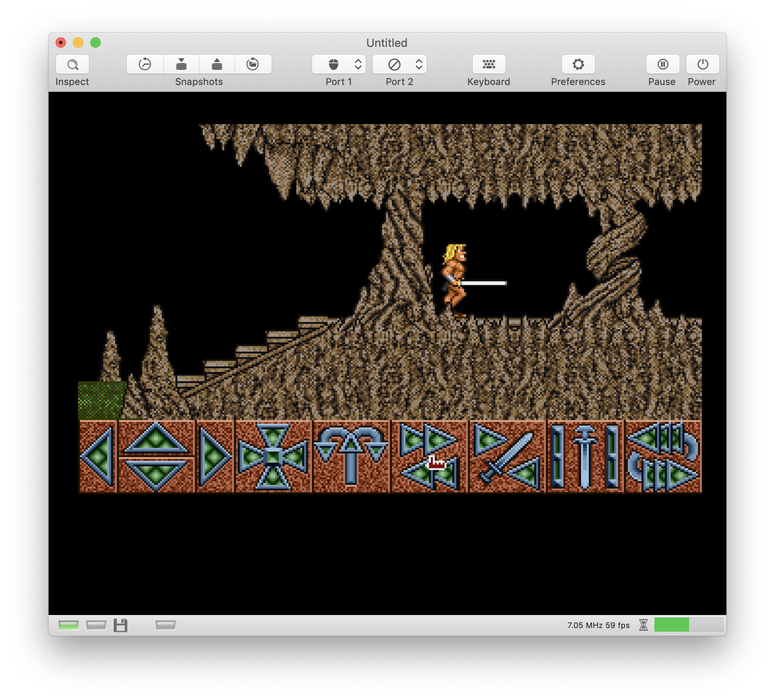This screenshot has width=775, height=700.
Task: Click the run double-arrows icon in the game panel
Action: [429, 457]
